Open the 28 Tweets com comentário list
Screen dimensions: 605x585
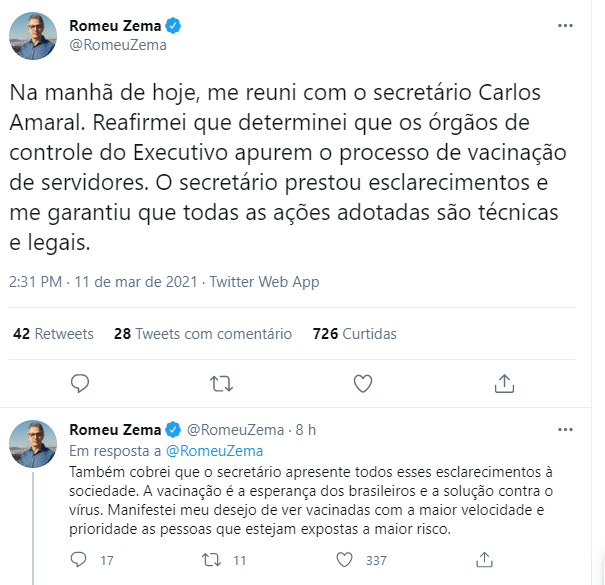pos(203,334)
